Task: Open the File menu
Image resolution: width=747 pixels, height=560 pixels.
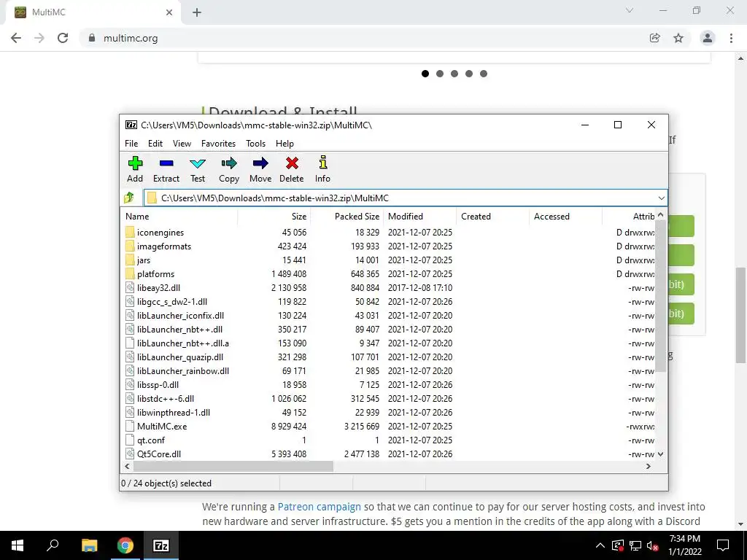Action: (x=131, y=144)
